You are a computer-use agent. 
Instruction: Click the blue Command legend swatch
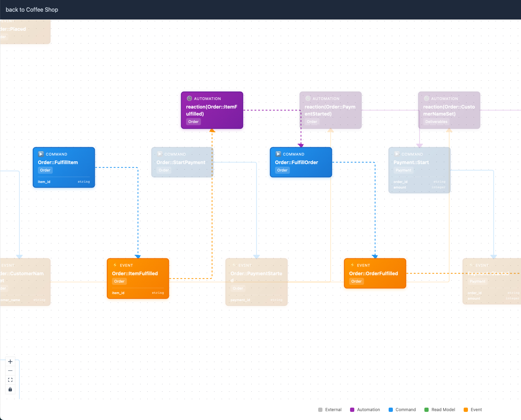pyautogui.click(x=391, y=410)
